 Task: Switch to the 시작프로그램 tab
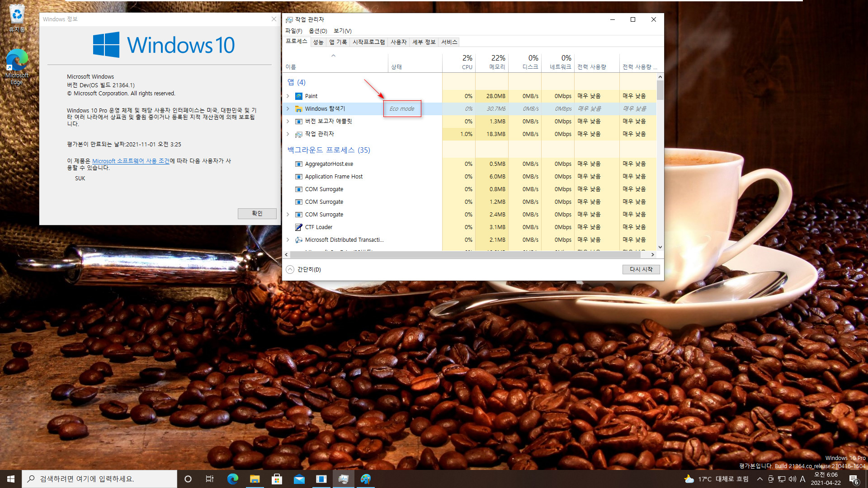[x=369, y=42]
